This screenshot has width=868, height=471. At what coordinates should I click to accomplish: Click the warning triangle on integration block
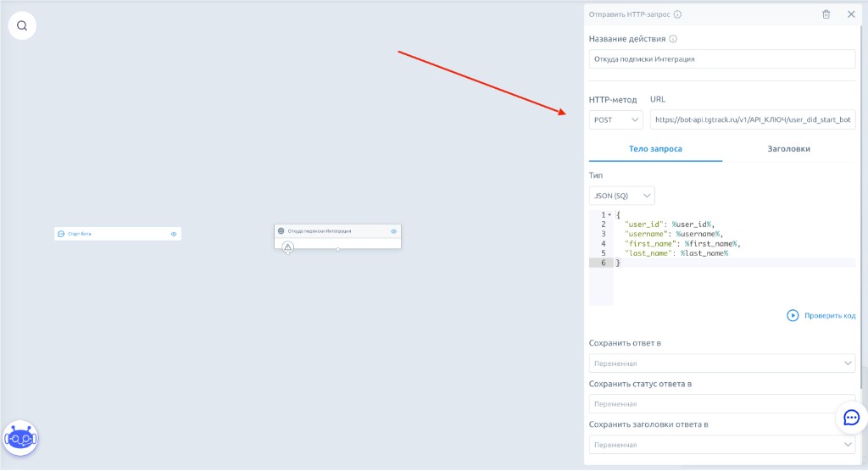pos(288,247)
